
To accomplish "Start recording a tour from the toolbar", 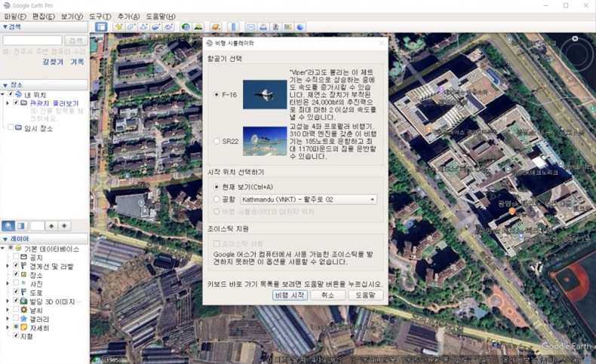I will (x=168, y=26).
